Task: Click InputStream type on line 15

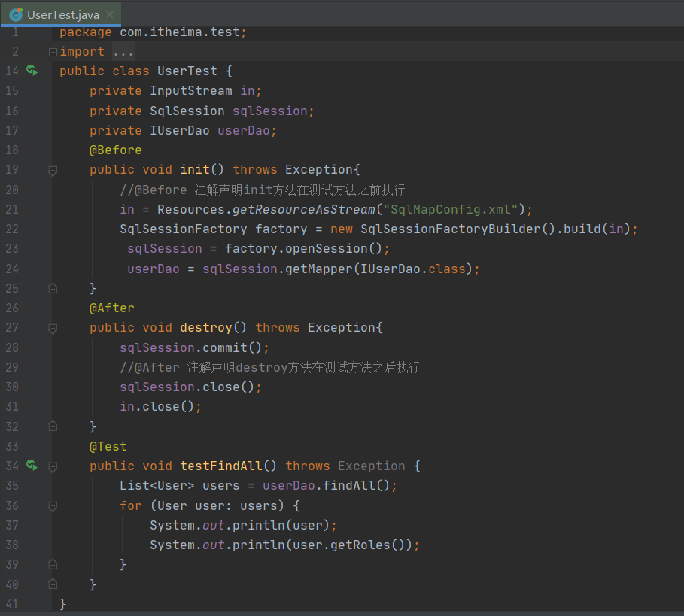Action: pos(191,91)
